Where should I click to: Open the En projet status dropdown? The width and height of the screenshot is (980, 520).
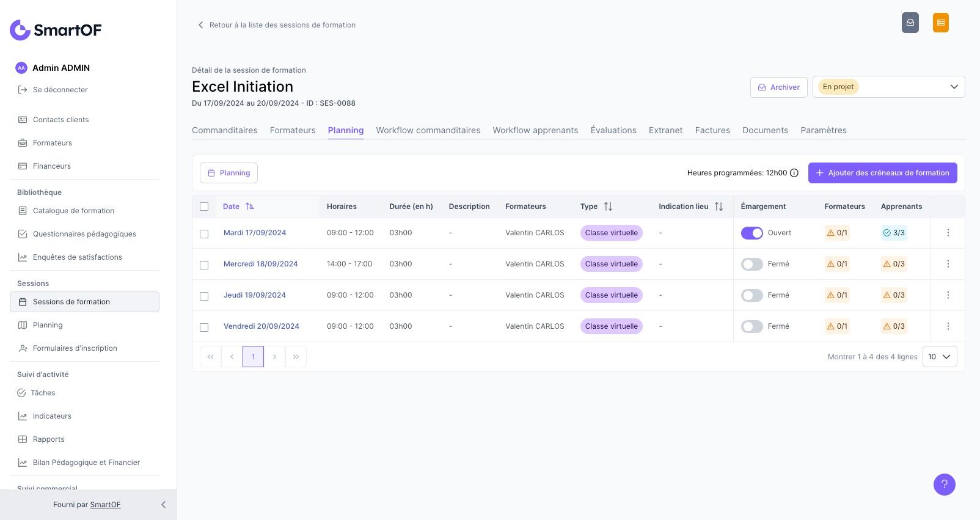point(888,87)
